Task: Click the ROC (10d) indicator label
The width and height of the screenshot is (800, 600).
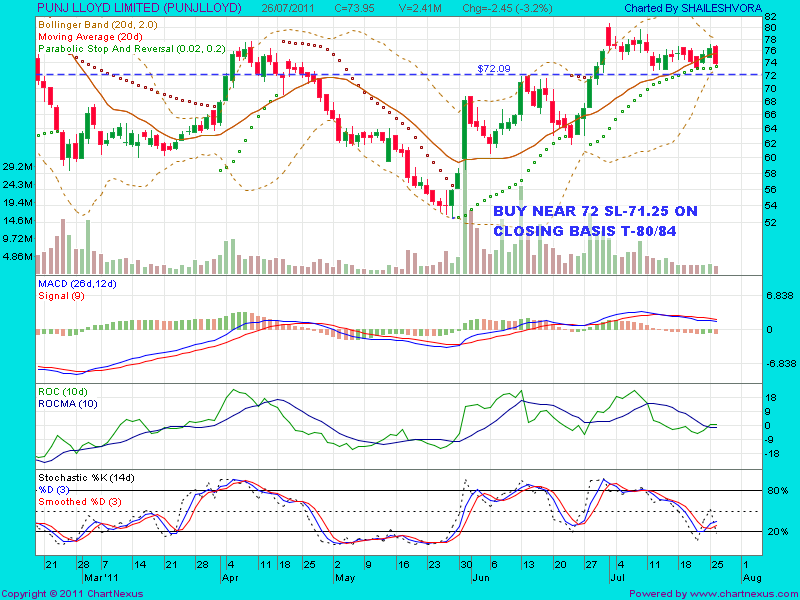Action: [x=63, y=392]
